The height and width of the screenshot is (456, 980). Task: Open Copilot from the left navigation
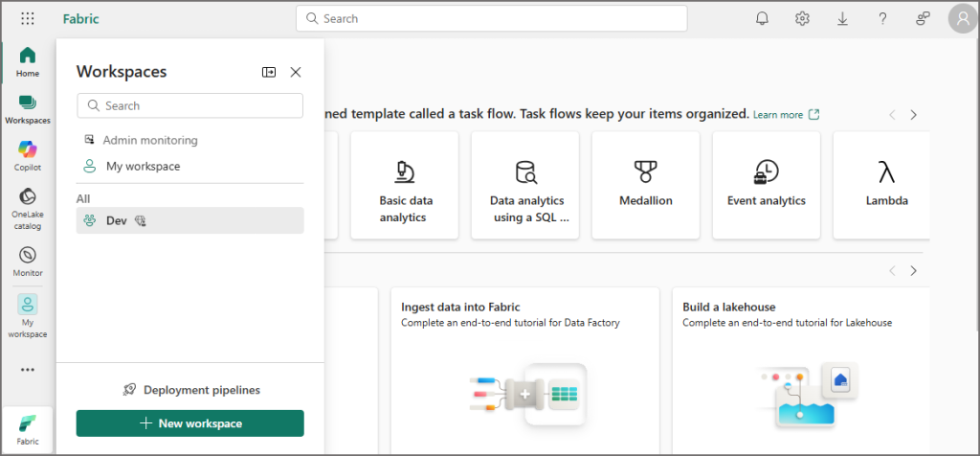click(x=28, y=154)
